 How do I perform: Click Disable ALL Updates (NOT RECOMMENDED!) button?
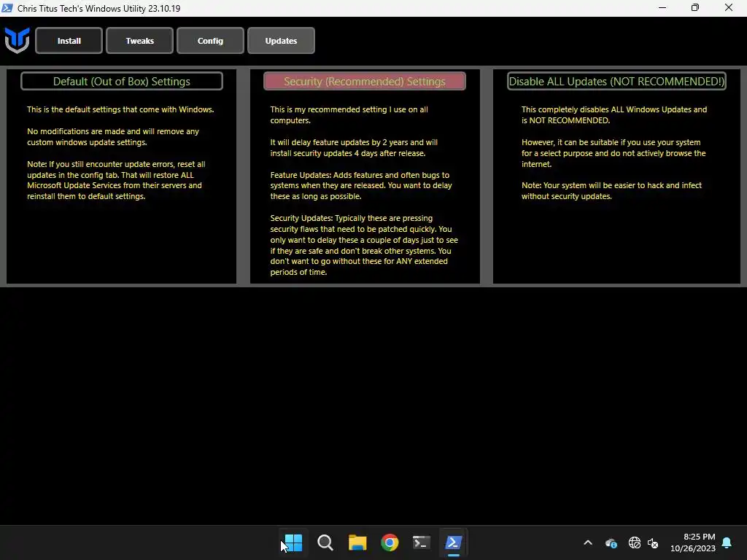click(x=616, y=81)
